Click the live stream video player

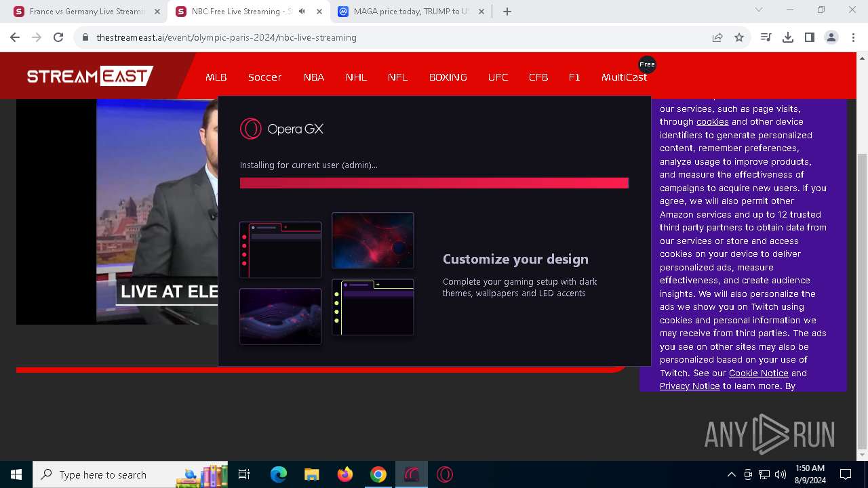point(117,211)
